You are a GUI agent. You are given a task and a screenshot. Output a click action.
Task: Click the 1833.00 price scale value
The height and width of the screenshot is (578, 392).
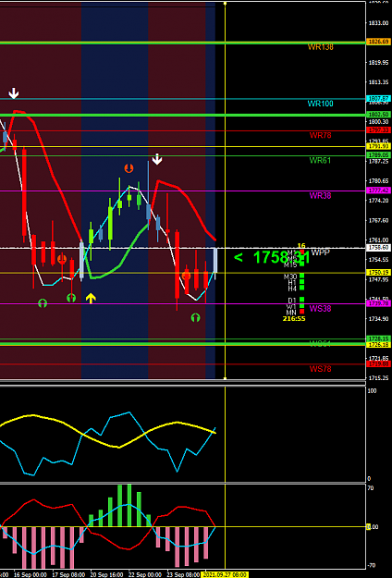click(378, 23)
